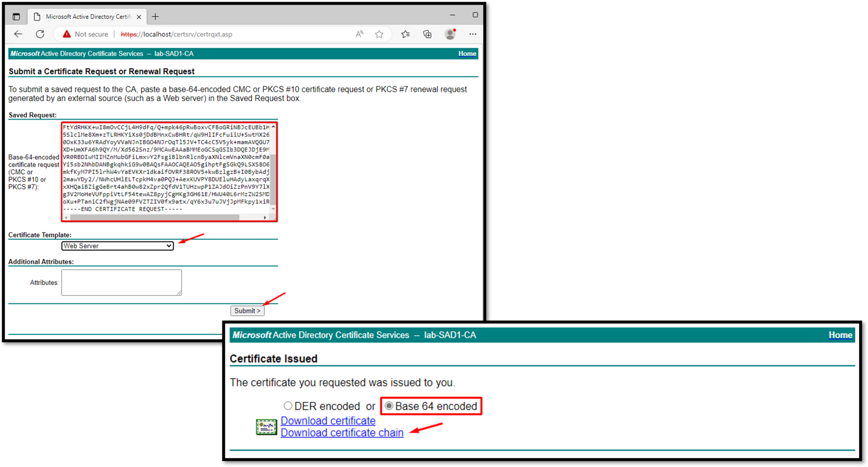Click the Not secure warning icon
868x467 pixels.
pyautogui.click(x=67, y=34)
